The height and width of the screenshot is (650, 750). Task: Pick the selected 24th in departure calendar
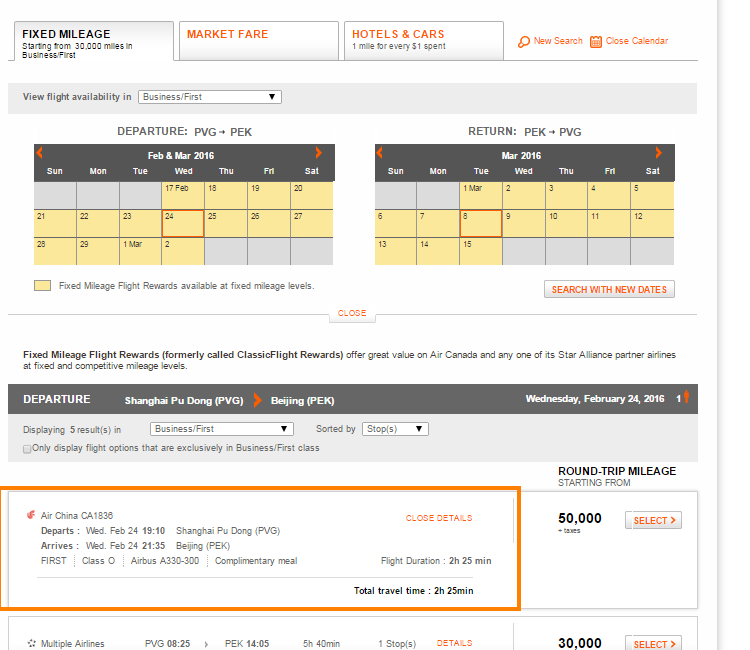(183, 223)
